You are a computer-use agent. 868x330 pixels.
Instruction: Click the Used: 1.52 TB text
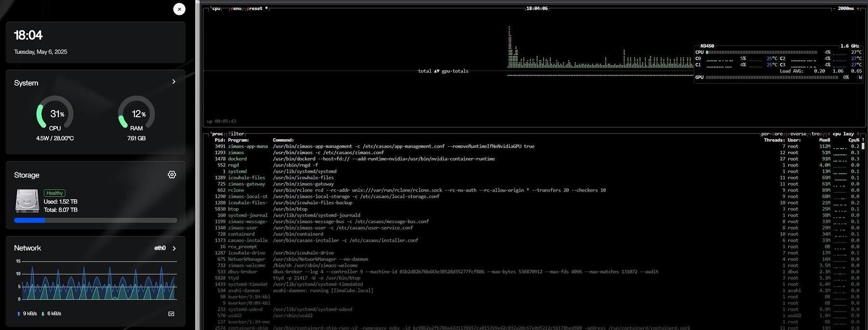pyautogui.click(x=61, y=202)
